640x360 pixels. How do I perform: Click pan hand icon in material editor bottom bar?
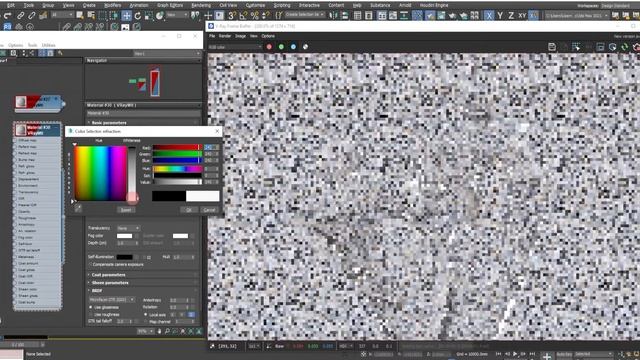(159, 331)
